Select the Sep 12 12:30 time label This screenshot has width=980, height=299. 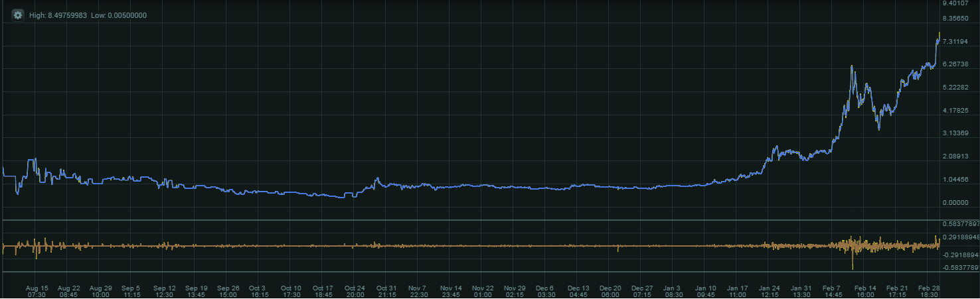point(164,292)
